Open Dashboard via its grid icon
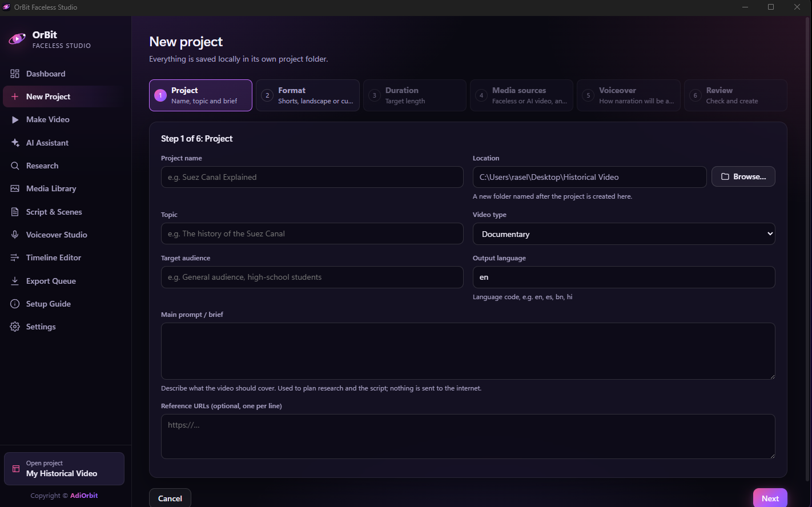Image resolution: width=812 pixels, height=507 pixels. pyautogui.click(x=15, y=74)
